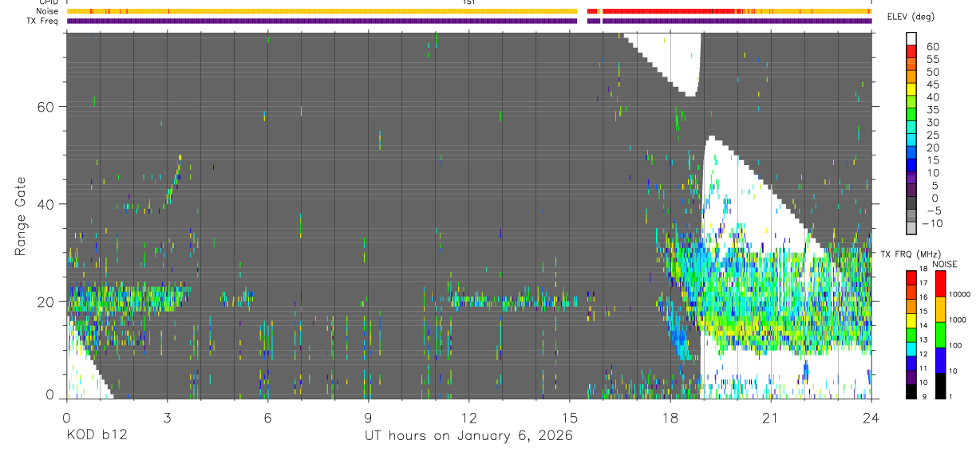980x452 pixels.
Task: Pick the green segment of NOISE colorbar
Action: click(940, 335)
